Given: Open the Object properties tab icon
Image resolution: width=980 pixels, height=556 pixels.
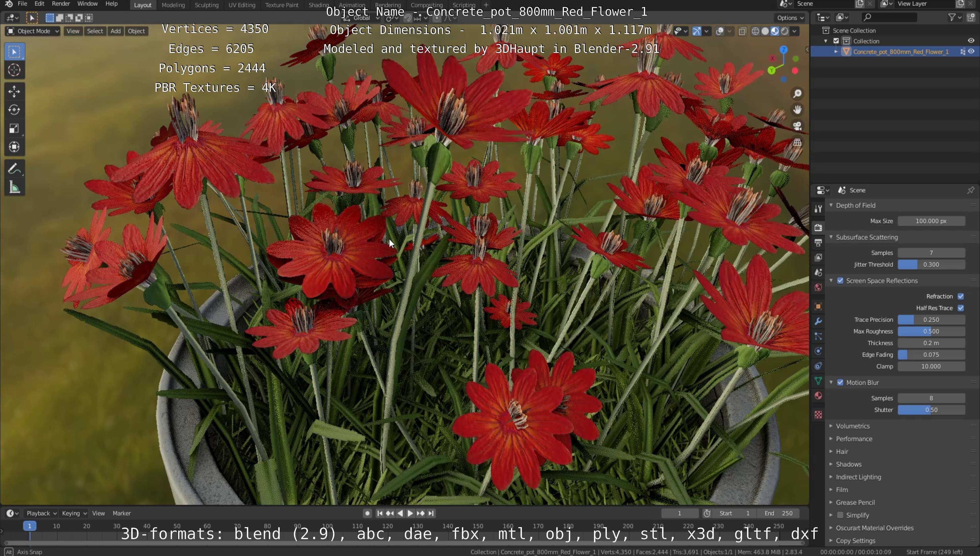Looking at the screenshot, I should 818,306.
